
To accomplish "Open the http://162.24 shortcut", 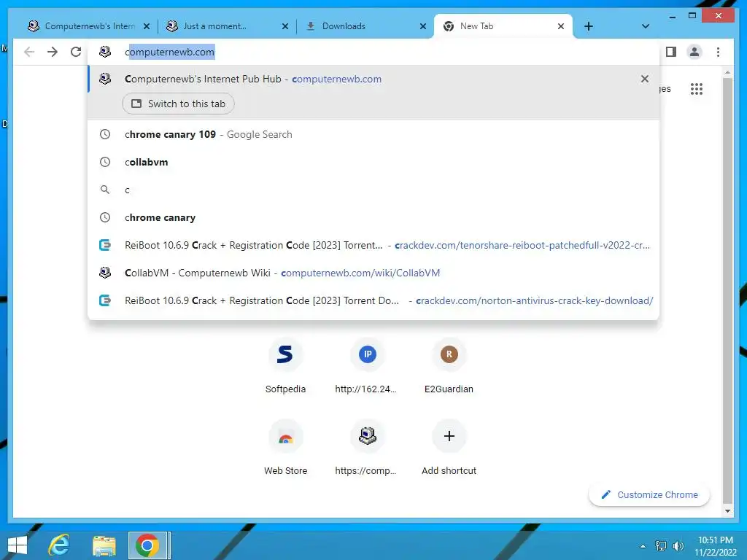I will click(367, 367).
